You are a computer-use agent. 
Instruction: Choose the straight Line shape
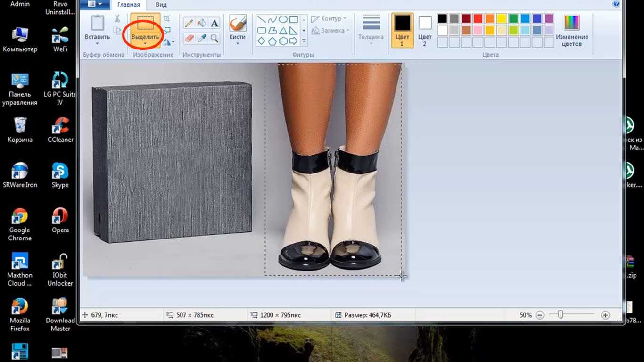coord(261,20)
